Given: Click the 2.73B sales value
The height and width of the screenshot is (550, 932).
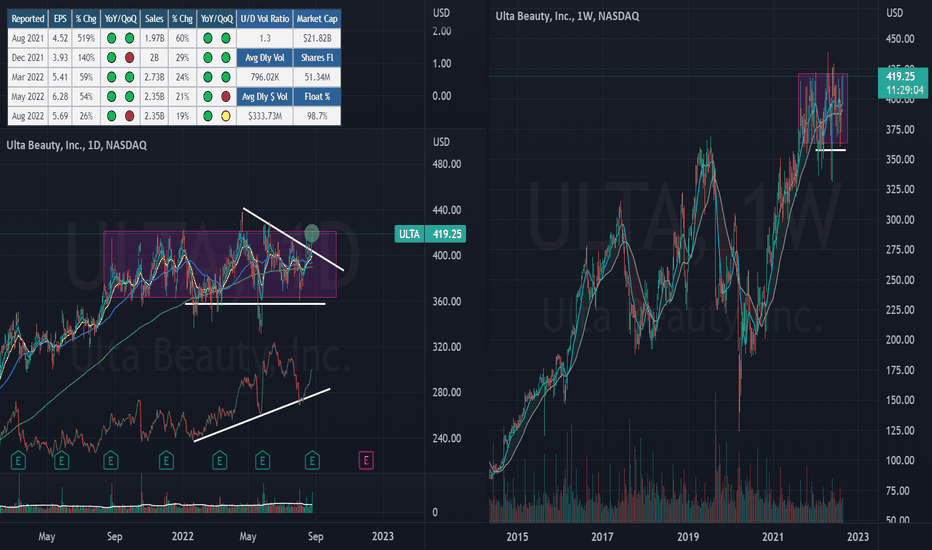Looking at the screenshot, I should coord(154,77).
